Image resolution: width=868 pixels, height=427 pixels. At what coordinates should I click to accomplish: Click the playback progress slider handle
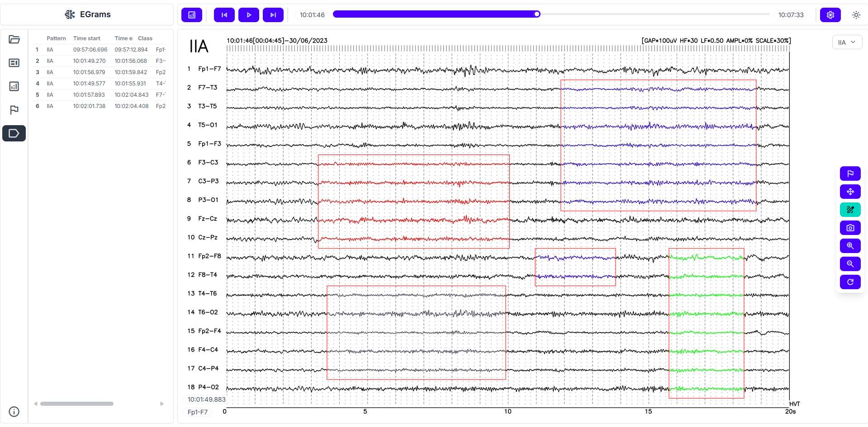537,14
